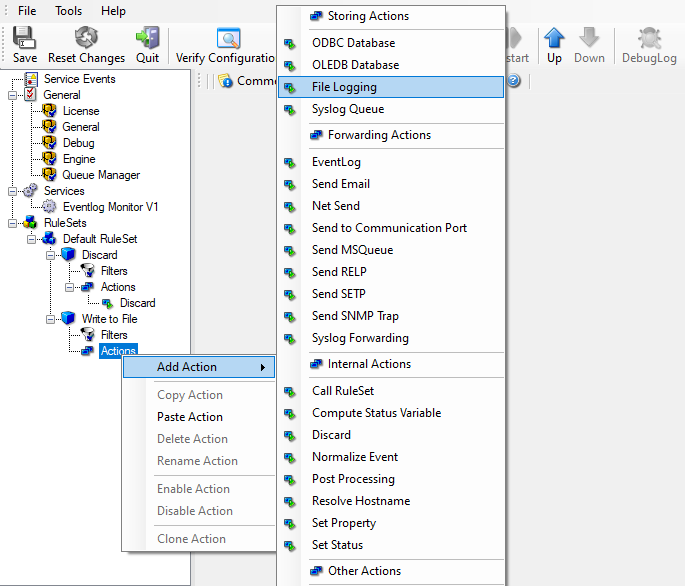Select Service Events tree item

[x=79, y=79]
